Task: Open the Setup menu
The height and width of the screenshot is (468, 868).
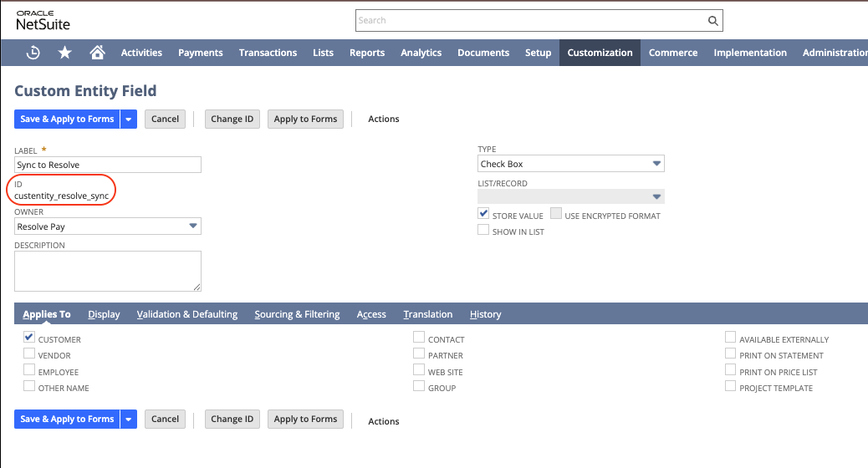Action: [x=538, y=53]
